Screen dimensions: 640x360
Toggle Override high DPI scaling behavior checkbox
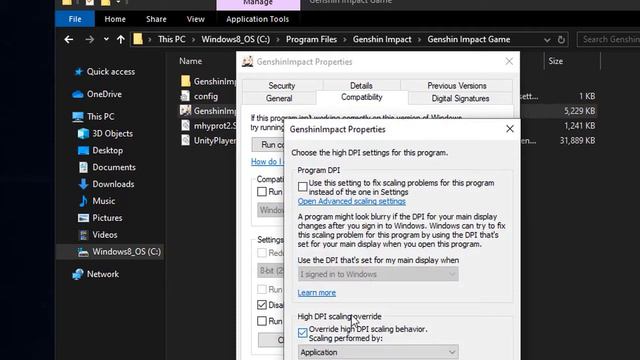point(302,333)
